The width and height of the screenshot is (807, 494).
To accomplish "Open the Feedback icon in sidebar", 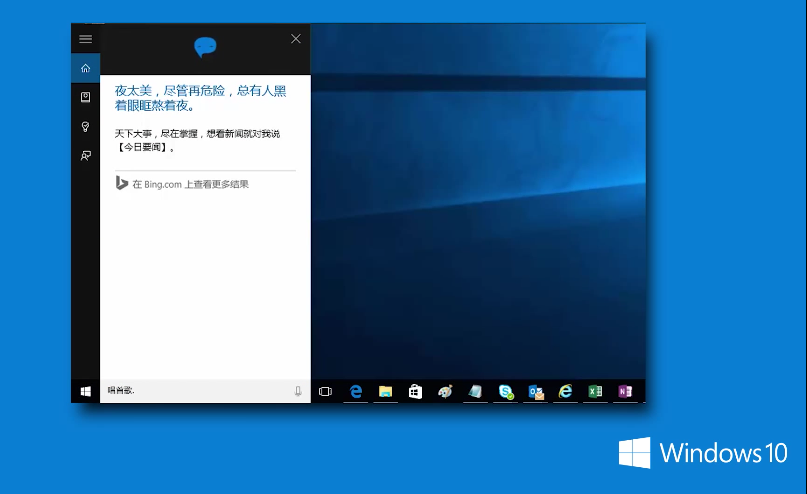I will coord(85,155).
